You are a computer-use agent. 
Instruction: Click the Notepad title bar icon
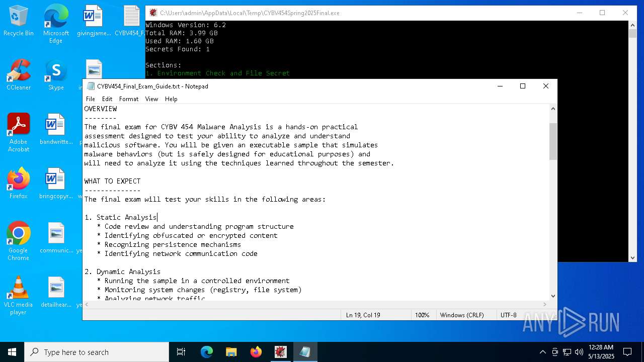pyautogui.click(x=91, y=86)
